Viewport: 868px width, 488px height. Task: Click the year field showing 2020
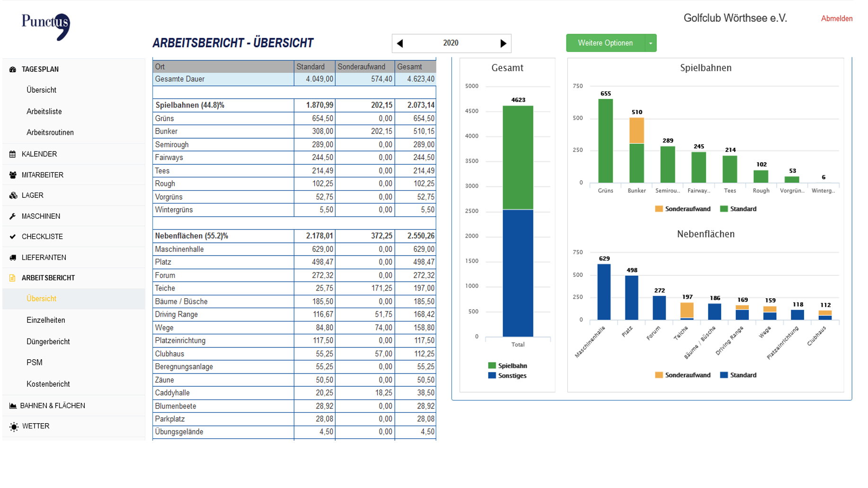451,43
